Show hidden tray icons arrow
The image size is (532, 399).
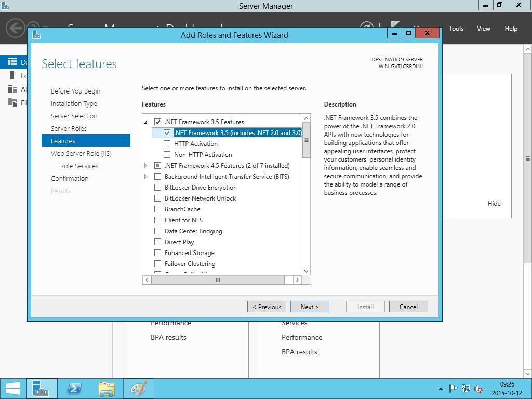click(x=441, y=389)
